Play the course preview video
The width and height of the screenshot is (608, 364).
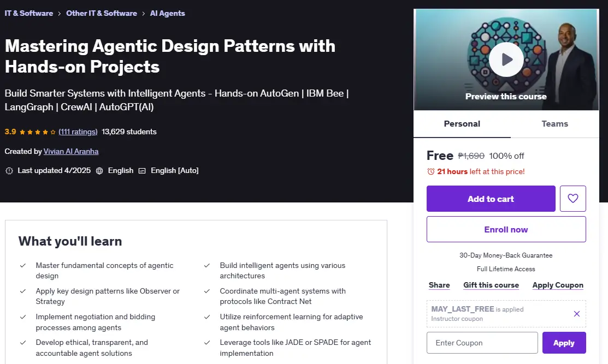click(506, 59)
